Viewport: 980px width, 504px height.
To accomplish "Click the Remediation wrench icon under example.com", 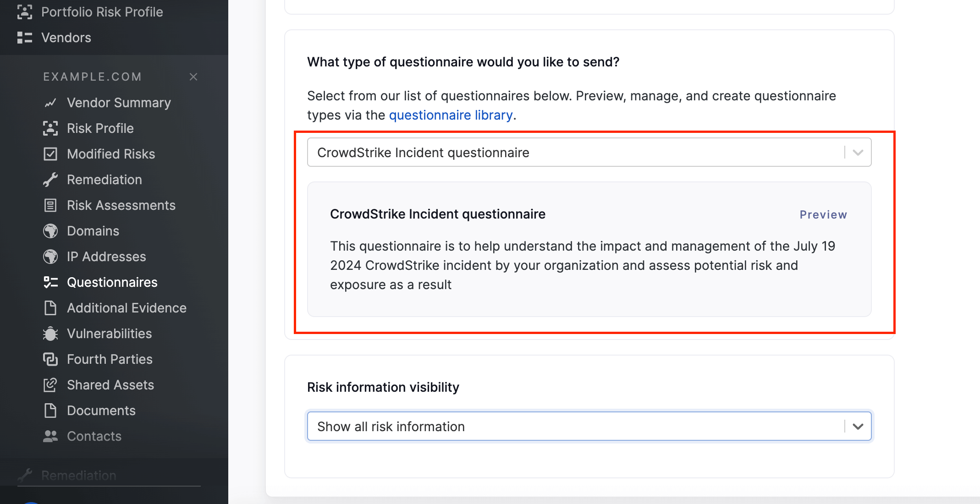I will pos(50,180).
